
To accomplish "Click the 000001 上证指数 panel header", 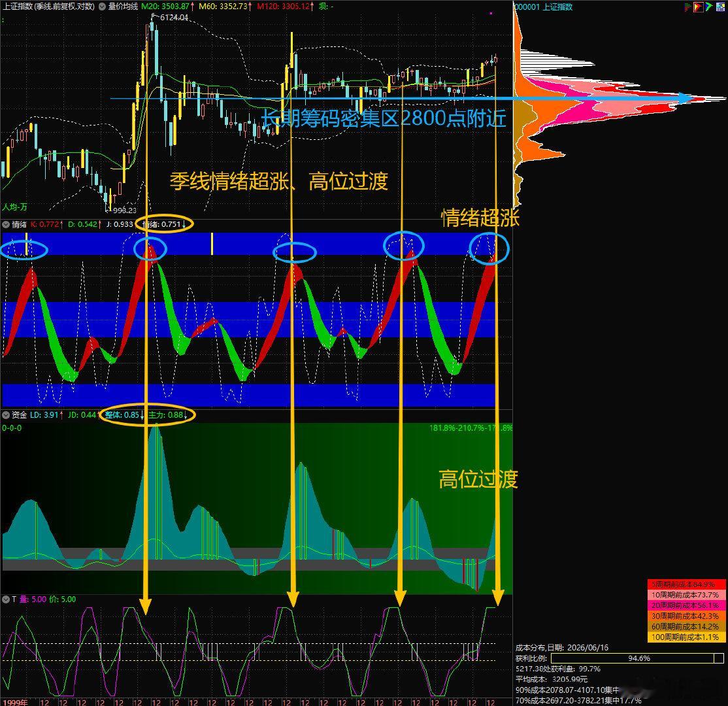I will pyautogui.click(x=544, y=7).
